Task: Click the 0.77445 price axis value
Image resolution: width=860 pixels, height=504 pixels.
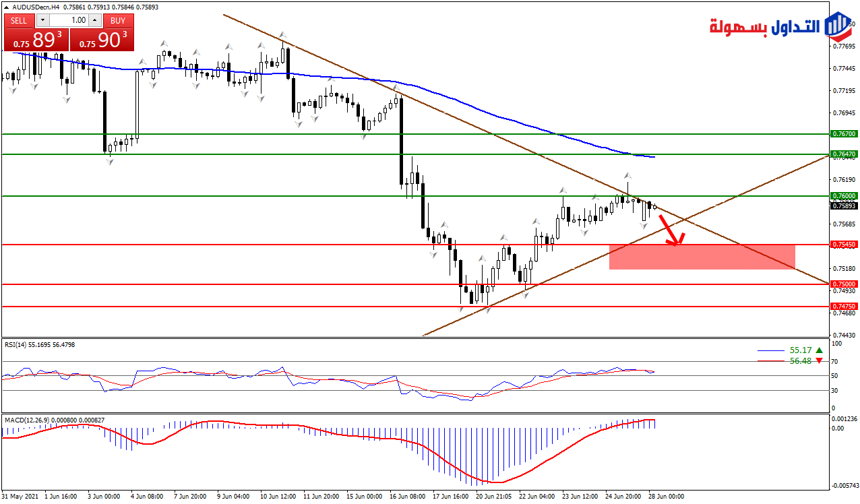Action: (844, 69)
